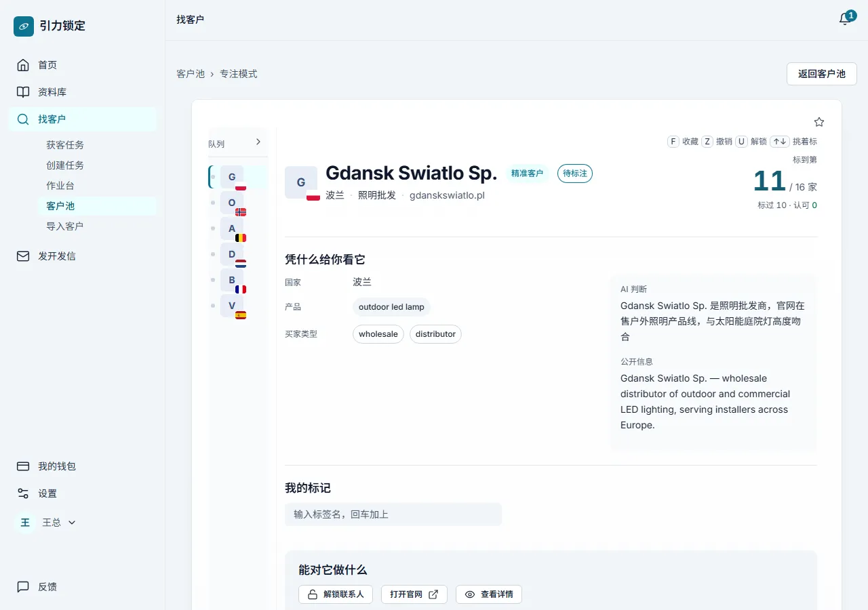Click the 查看详情 button
The height and width of the screenshot is (610, 868).
[489, 594]
